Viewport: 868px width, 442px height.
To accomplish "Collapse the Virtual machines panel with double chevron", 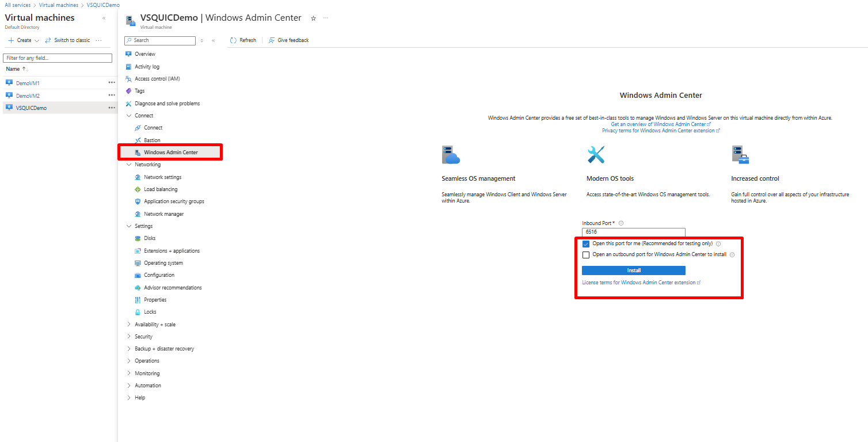I will tap(104, 18).
